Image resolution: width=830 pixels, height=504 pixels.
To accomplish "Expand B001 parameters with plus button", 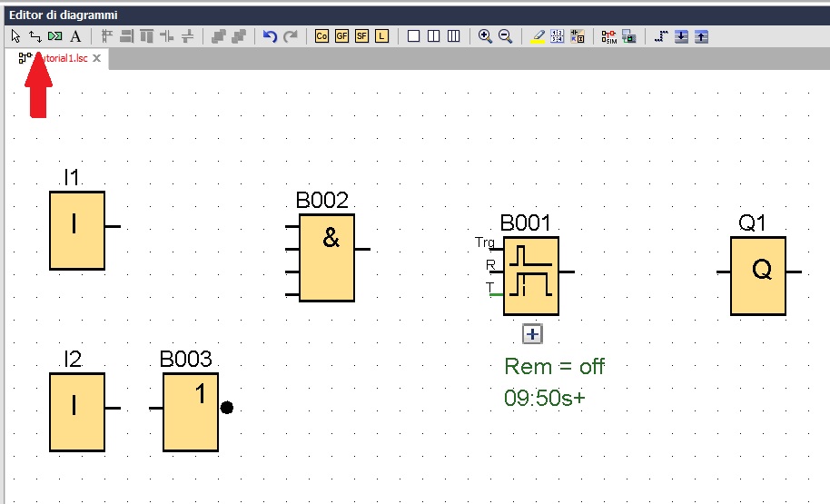I will 532,334.
